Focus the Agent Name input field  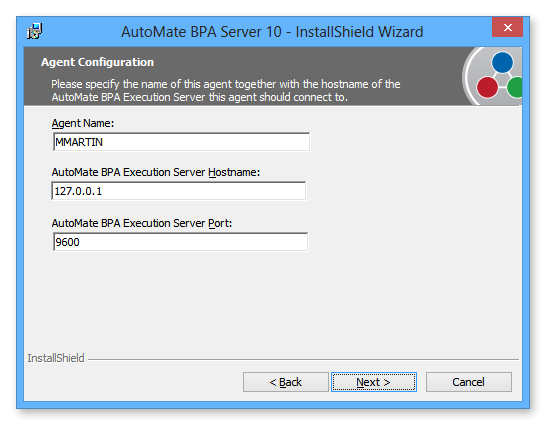pos(181,142)
